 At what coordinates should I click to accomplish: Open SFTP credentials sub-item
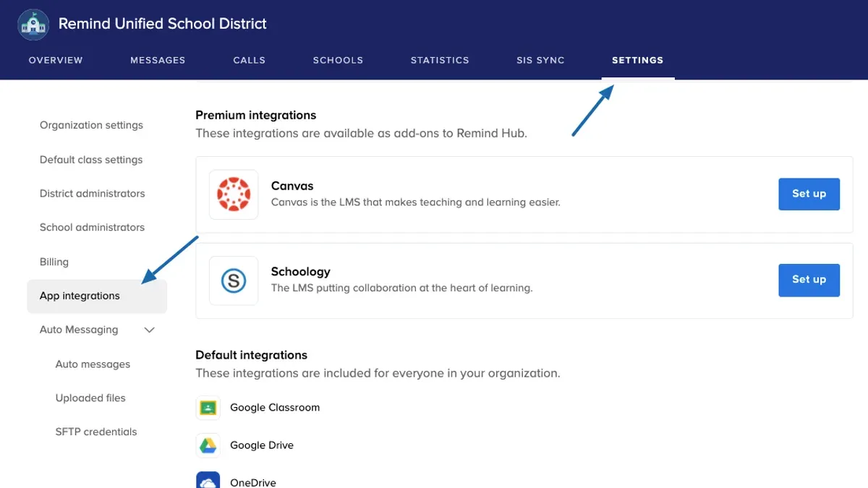click(96, 432)
